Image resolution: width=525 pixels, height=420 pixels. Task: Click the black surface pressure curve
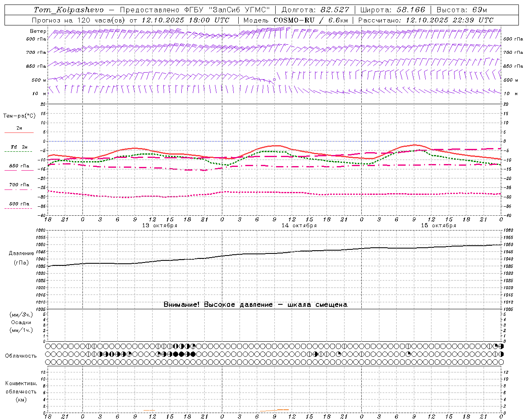pyautogui.click(x=274, y=253)
